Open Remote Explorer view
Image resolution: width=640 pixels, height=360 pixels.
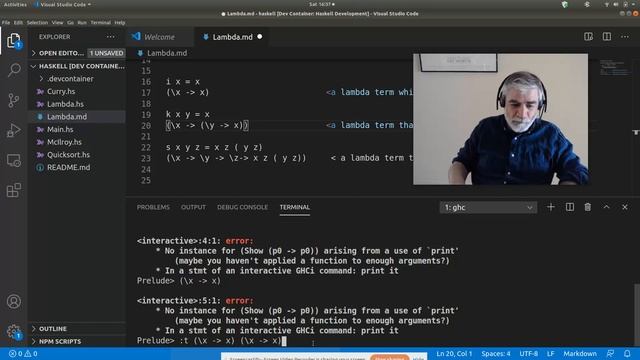pyautogui.click(x=13, y=160)
